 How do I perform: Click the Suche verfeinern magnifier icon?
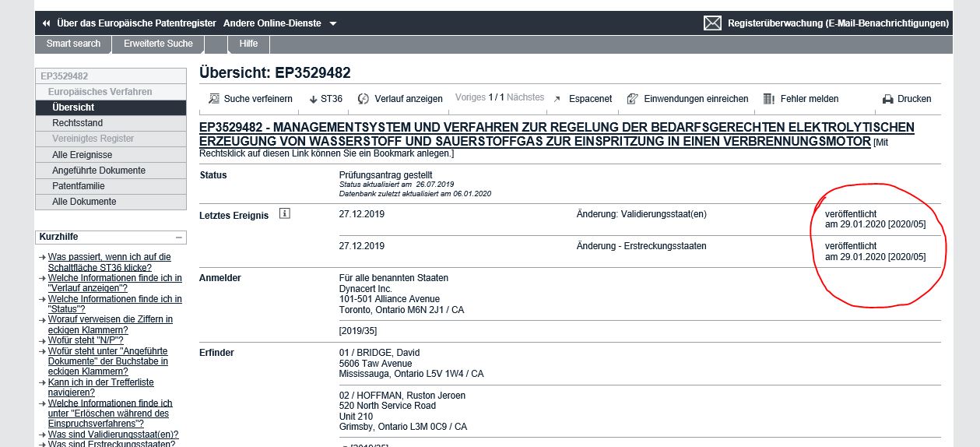click(x=213, y=99)
